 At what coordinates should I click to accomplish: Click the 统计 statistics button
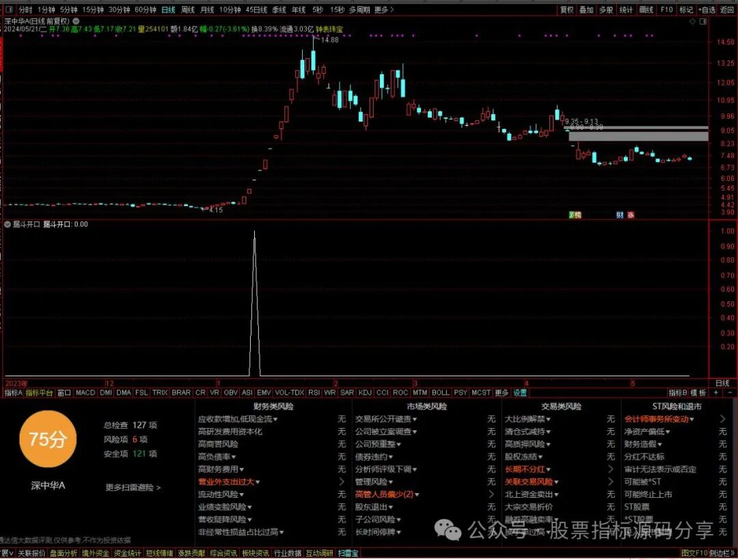click(626, 10)
